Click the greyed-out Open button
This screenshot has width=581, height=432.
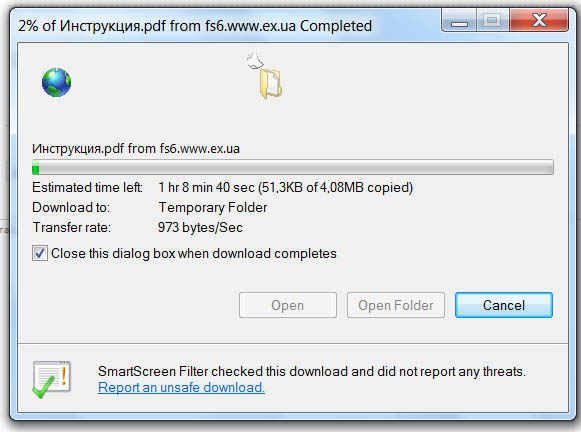coord(288,305)
